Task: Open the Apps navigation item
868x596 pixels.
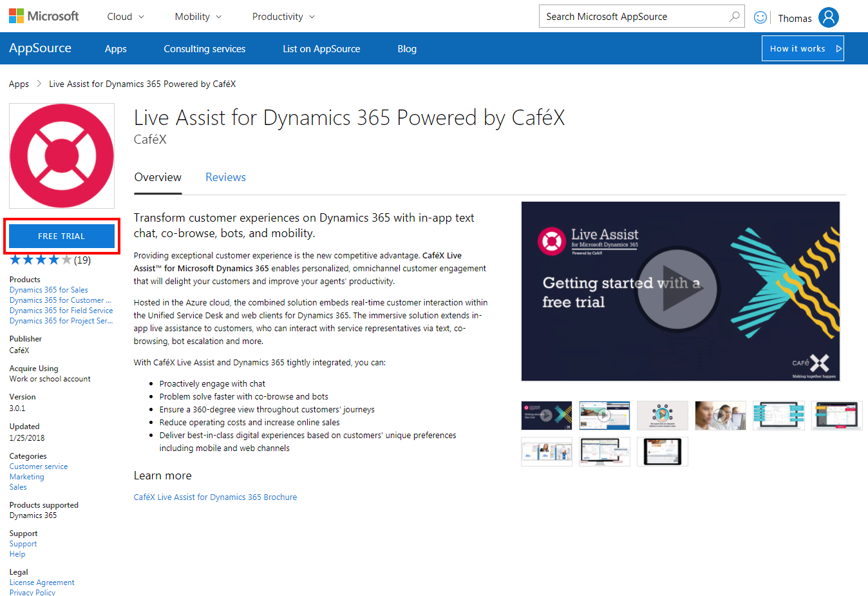Action: [116, 49]
